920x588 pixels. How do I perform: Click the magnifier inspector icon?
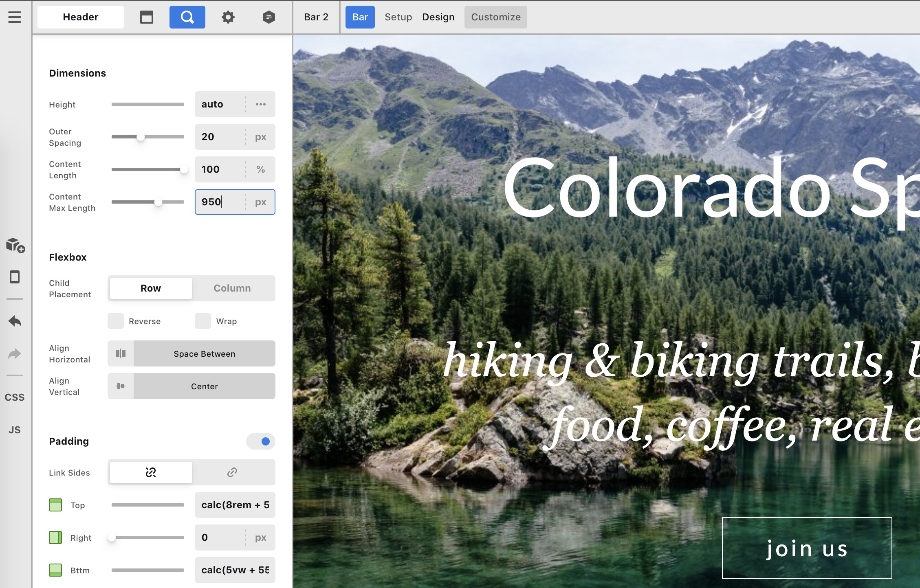[187, 17]
